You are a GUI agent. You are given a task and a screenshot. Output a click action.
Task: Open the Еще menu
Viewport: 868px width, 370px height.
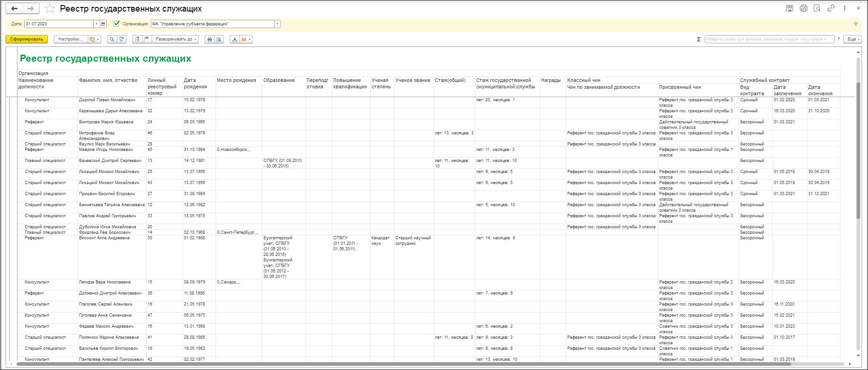[853, 39]
